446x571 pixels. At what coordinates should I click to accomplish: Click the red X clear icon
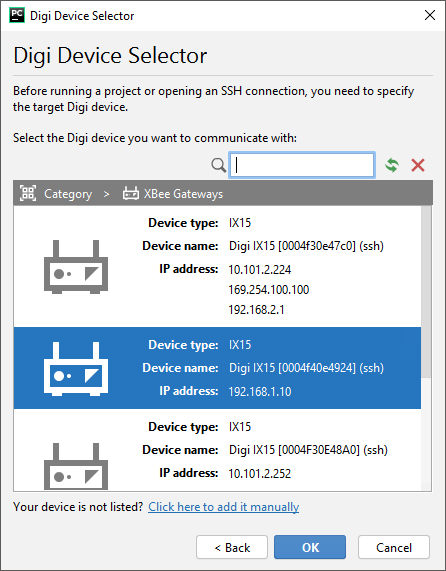tap(418, 165)
